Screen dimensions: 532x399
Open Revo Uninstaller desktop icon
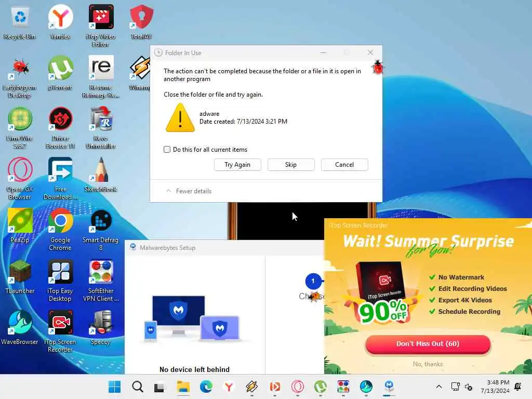[101, 128]
